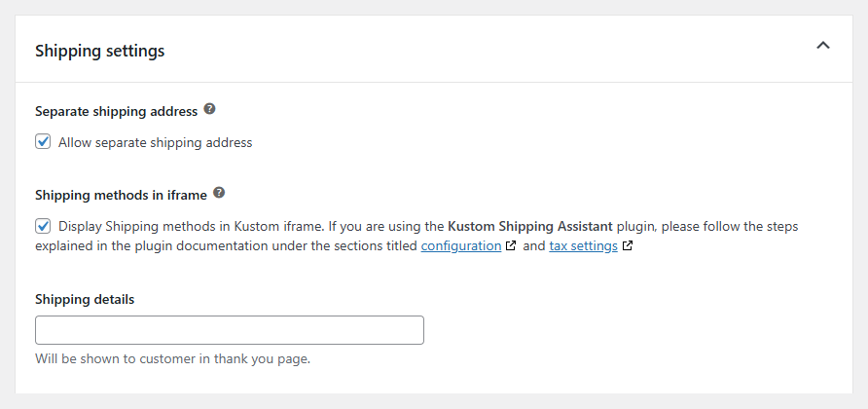
Task: Focus the Shipping details text field
Action: point(230,330)
